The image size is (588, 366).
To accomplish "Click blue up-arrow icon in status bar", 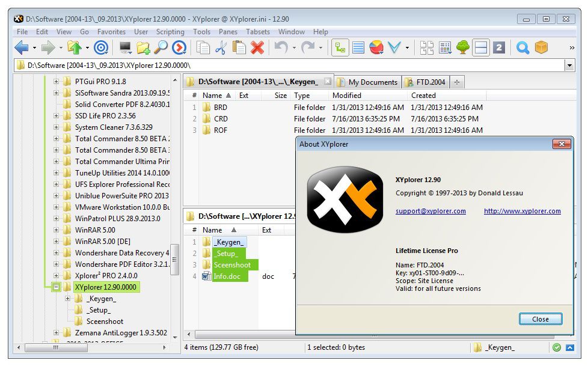I will tap(570, 347).
